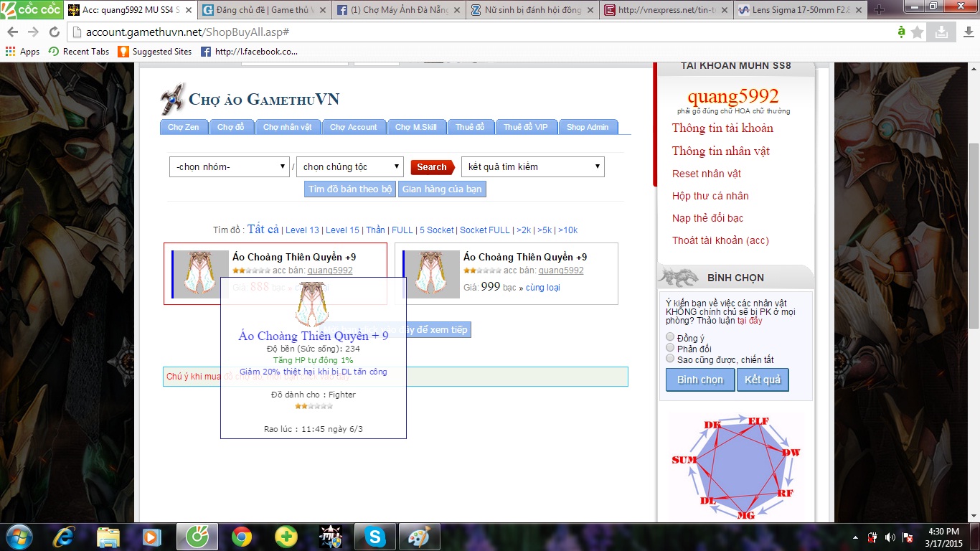
Task: Switch to the Chợ Zen tab
Action: tap(184, 127)
